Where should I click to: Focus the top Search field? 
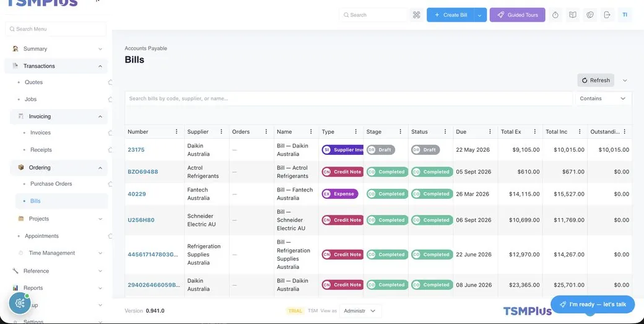coord(374,15)
